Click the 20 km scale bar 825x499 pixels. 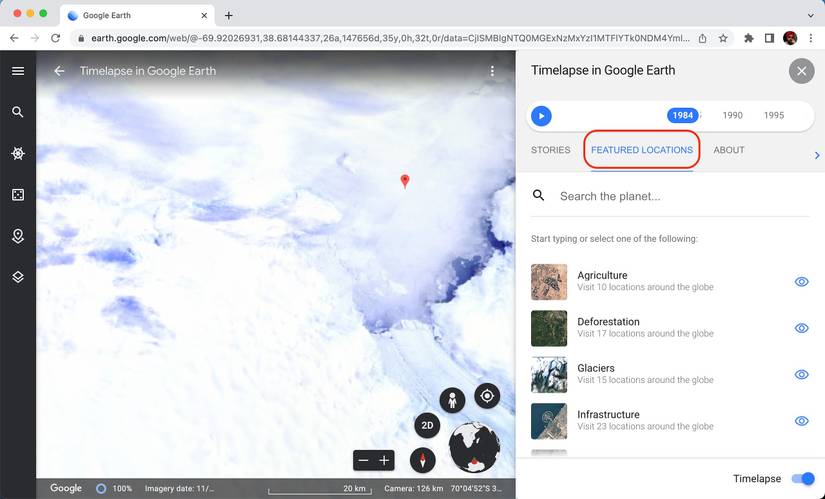point(320,489)
